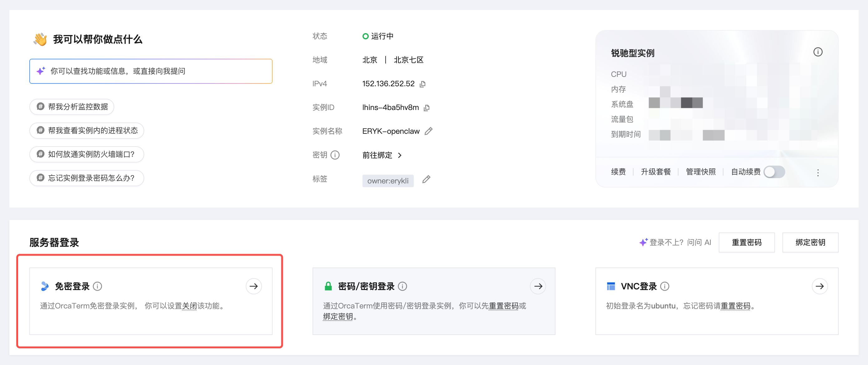The height and width of the screenshot is (365, 868).
Task: Edit the instance name ERYK-openclaw
Action: (x=428, y=131)
